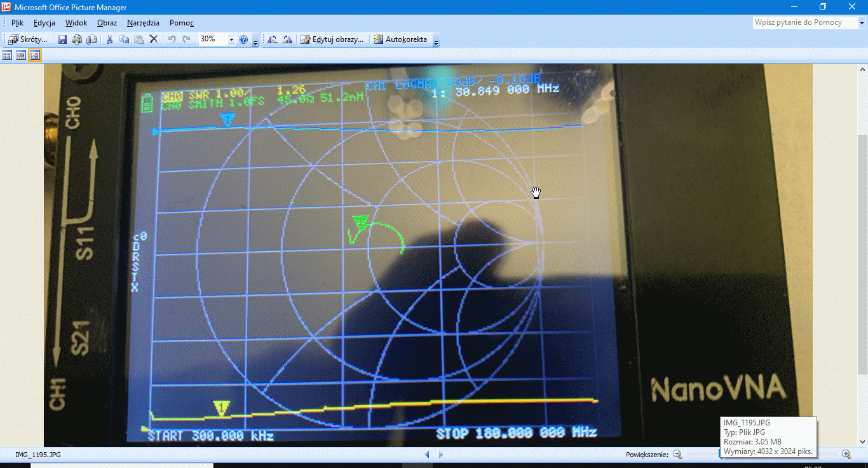This screenshot has width=868, height=468.
Task: Rotate the image right with toolbar icon
Action: (287, 39)
